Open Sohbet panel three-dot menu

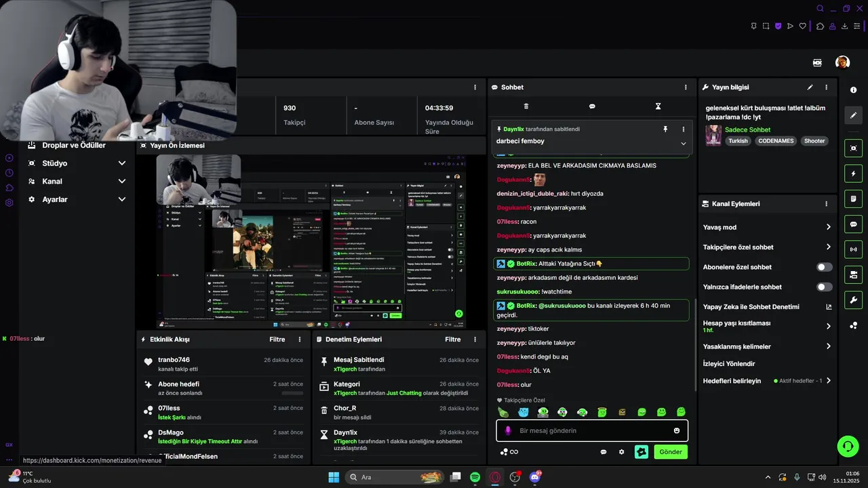(686, 87)
